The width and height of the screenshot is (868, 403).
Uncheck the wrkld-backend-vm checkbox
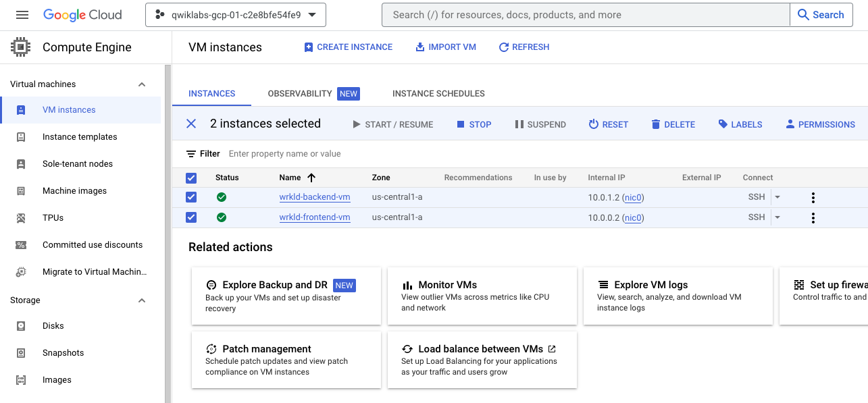pyautogui.click(x=191, y=197)
